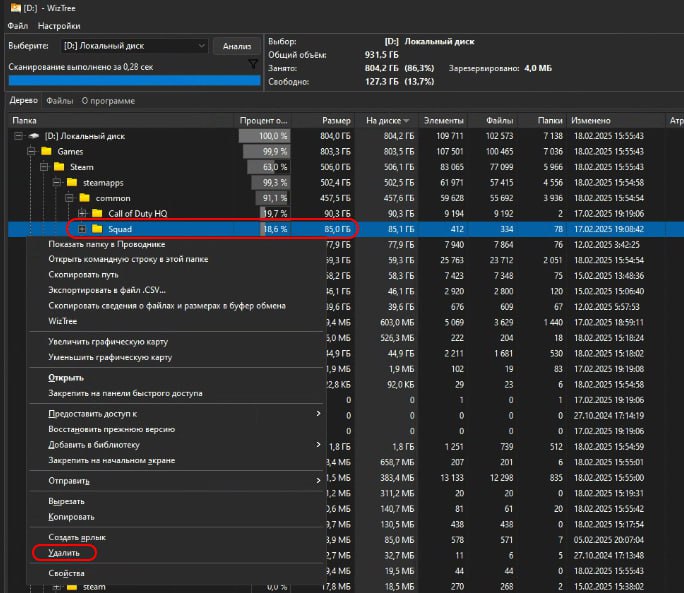The width and height of the screenshot is (684, 593).
Task: Sort by the Размер column header
Action: coord(323,120)
